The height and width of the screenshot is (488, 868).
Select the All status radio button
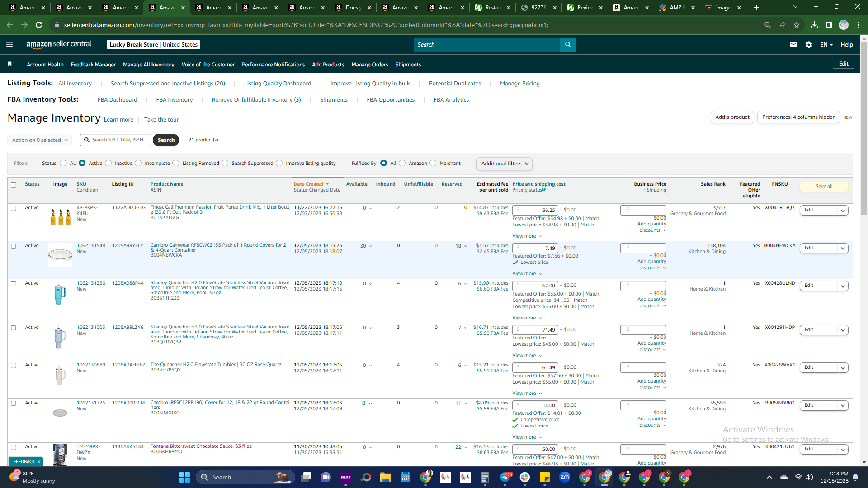63,163
